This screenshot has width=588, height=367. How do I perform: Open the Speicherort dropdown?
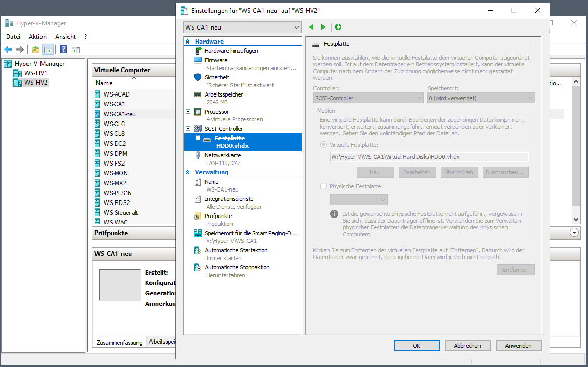coord(481,98)
